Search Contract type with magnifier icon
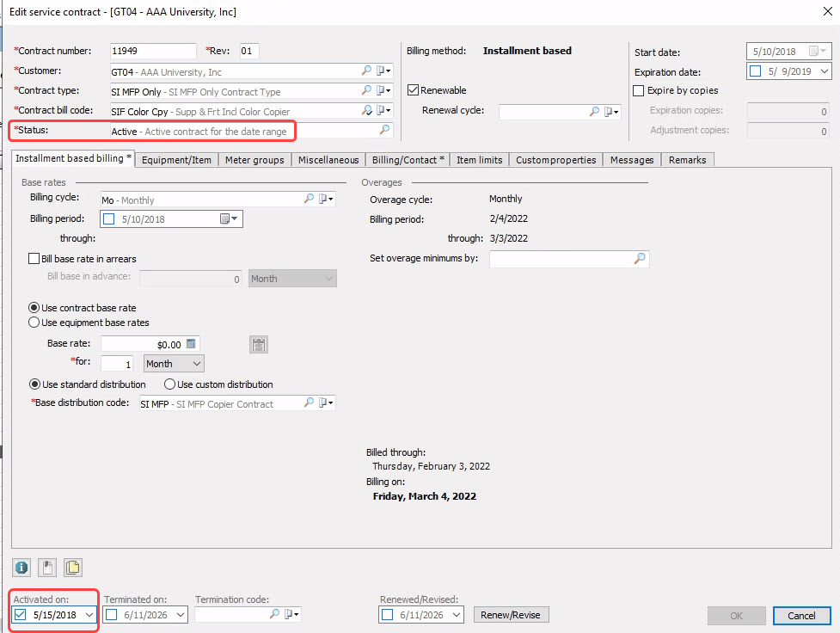 [x=366, y=90]
